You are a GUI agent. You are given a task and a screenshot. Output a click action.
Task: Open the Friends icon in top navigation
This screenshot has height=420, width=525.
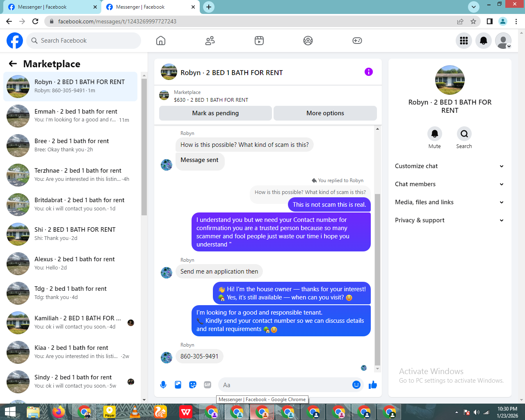[x=210, y=41]
